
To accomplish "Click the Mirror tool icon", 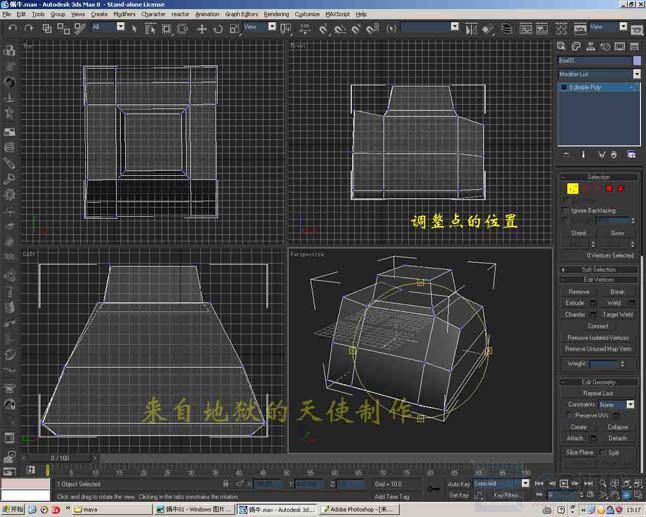I will [x=471, y=29].
